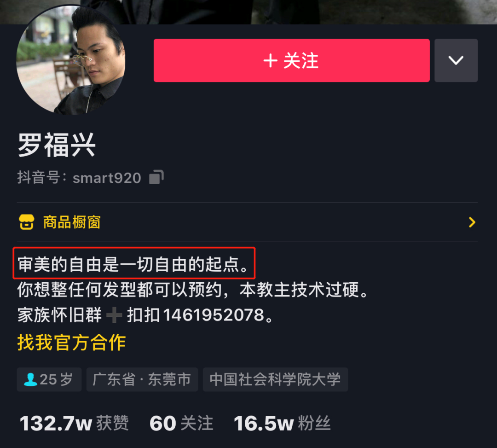The image size is (497, 448).
Task: Follow this user with red 关注 button
Action: 292,61
